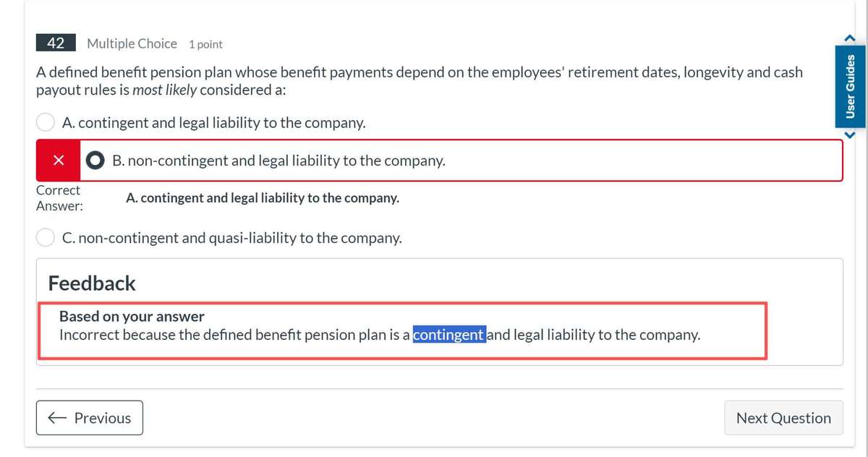Click the question number 42 badge
868x457 pixels.
click(56, 43)
